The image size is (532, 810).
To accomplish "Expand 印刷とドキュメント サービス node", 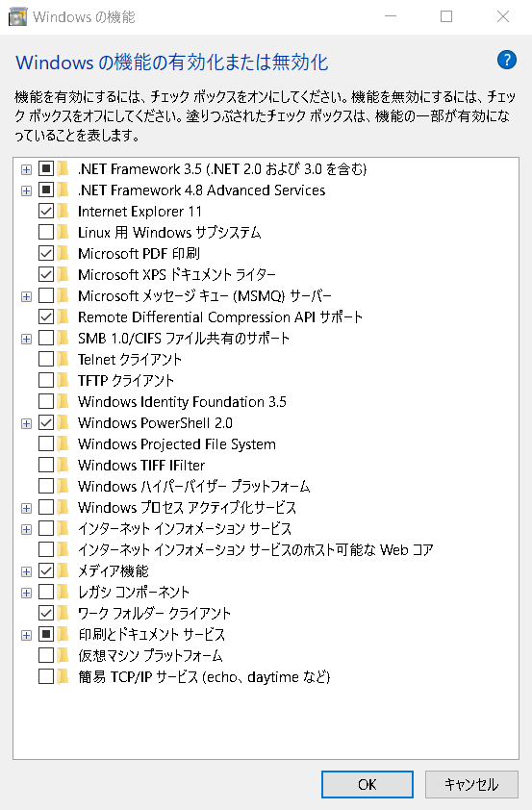I will coord(26,635).
